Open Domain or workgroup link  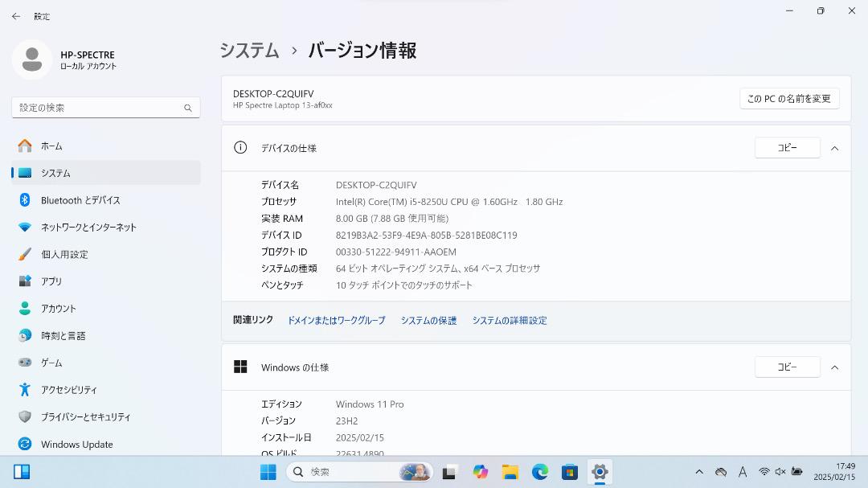(337, 320)
